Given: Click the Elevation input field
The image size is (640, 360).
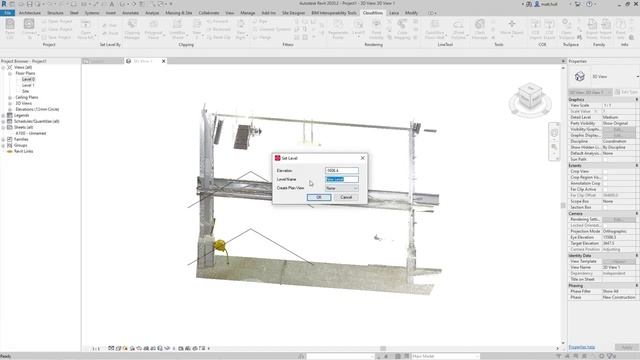Looking at the screenshot, I should coord(342,171).
